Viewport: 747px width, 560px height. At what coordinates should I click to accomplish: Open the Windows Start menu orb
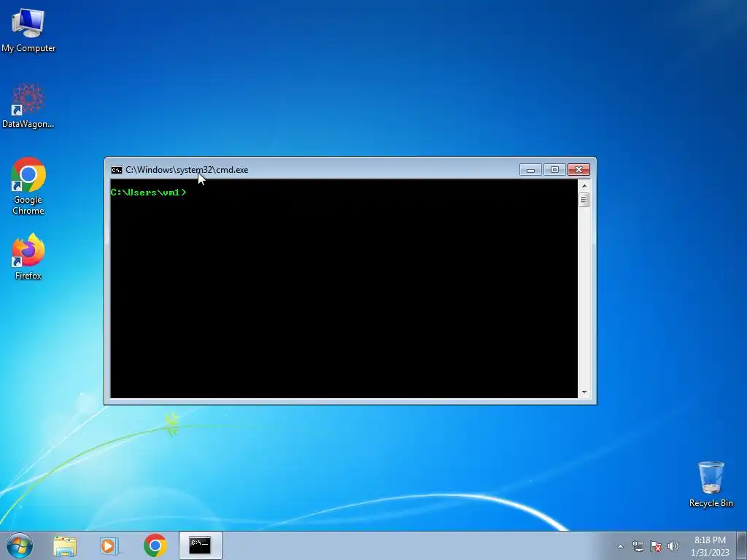click(20, 545)
